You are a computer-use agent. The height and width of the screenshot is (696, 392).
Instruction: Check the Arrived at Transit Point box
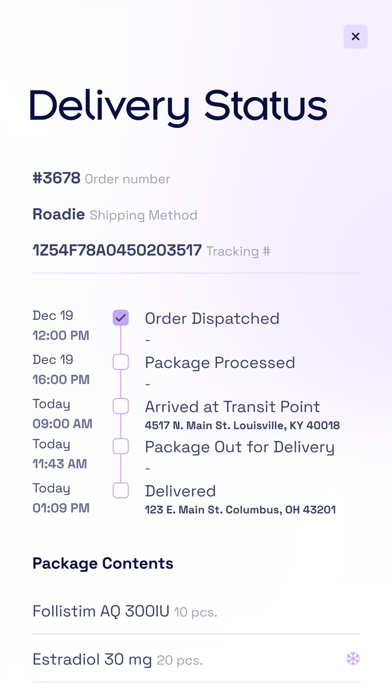(x=121, y=406)
